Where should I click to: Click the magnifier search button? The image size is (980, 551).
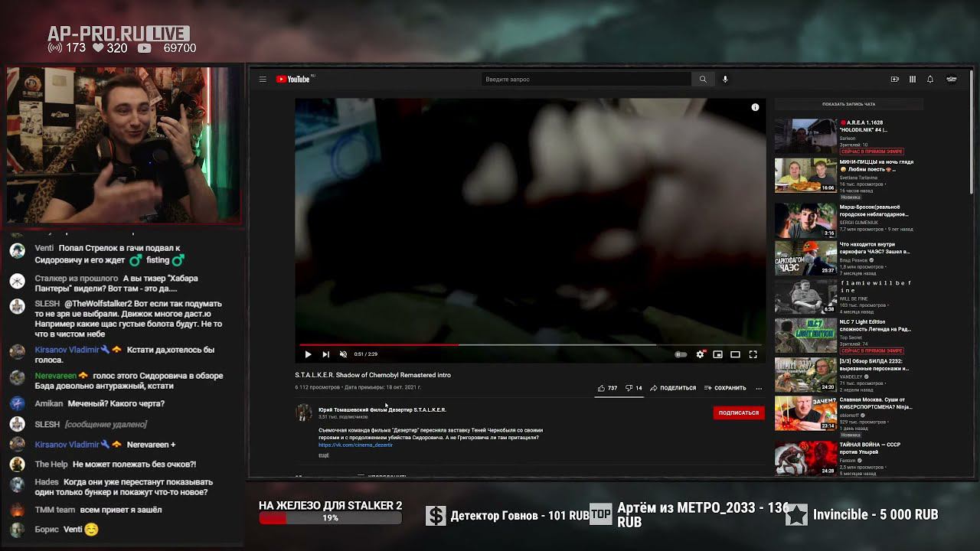point(703,80)
